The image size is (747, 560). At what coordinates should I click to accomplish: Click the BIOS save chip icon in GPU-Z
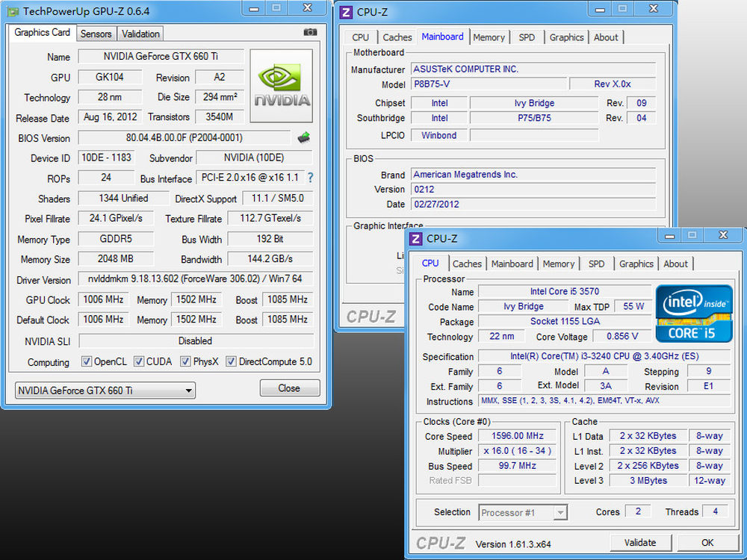(303, 138)
